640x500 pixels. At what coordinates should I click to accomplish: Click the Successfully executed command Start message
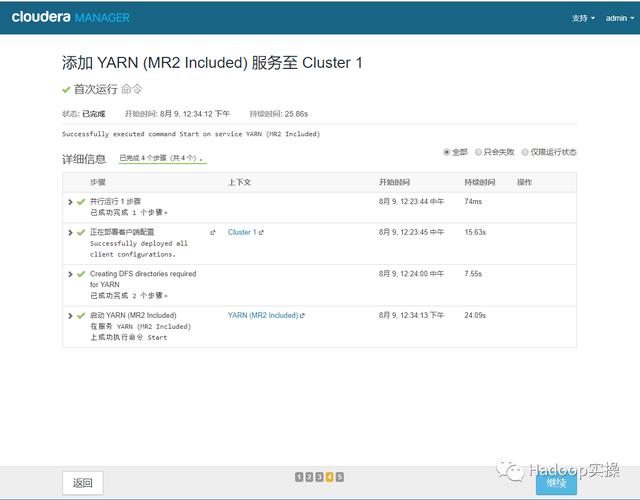point(191,134)
